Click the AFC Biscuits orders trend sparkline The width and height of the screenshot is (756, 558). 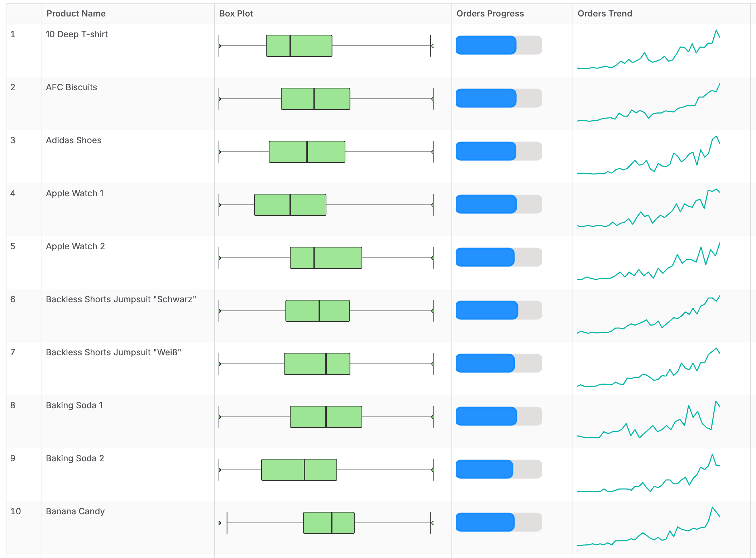click(x=649, y=102)
